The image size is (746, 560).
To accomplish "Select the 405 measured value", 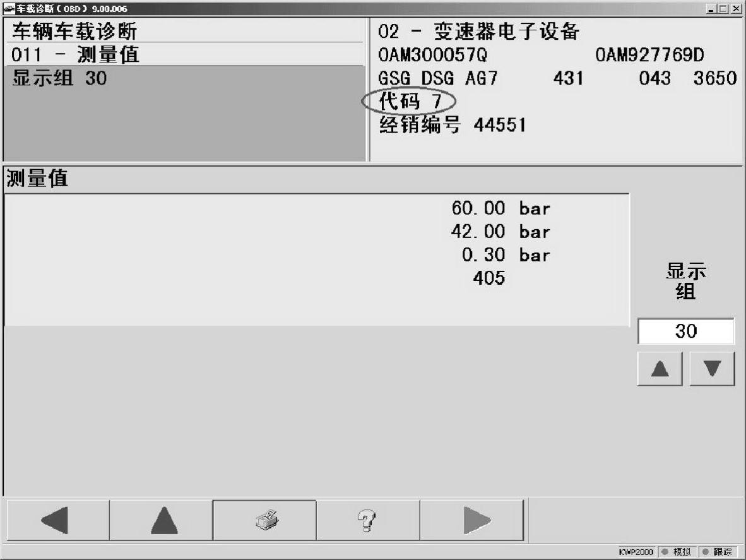I will (488, 278).
